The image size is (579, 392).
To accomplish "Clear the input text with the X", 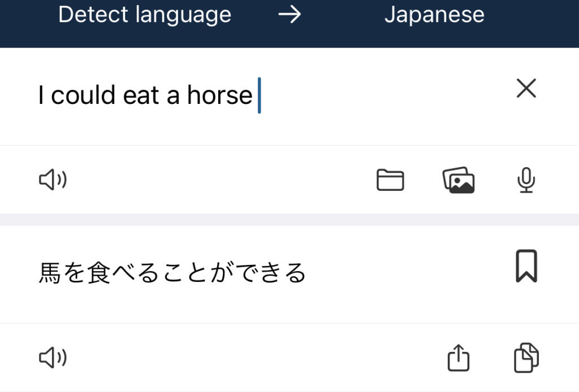I will click(526, 89).
